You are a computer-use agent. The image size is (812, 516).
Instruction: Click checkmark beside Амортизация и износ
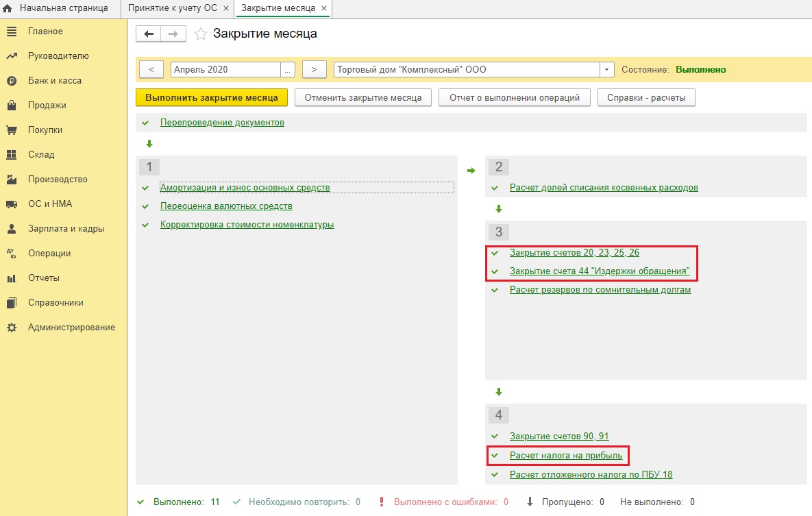[145, 188]
